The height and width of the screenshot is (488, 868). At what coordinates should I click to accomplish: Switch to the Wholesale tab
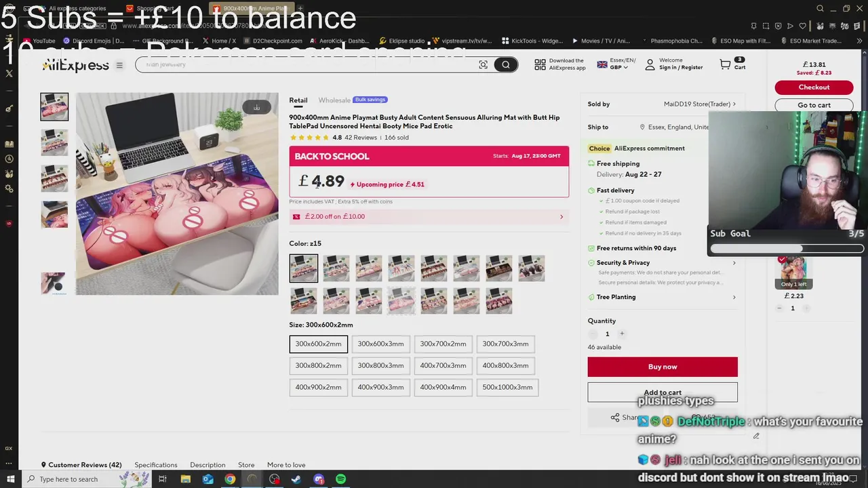[x=334, y=100]
